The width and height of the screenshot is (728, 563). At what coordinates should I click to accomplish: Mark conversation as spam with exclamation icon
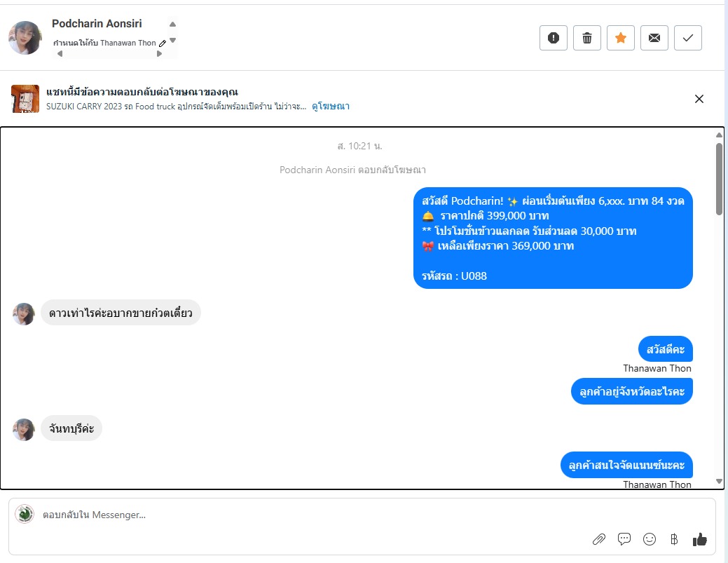pos(554,38)
